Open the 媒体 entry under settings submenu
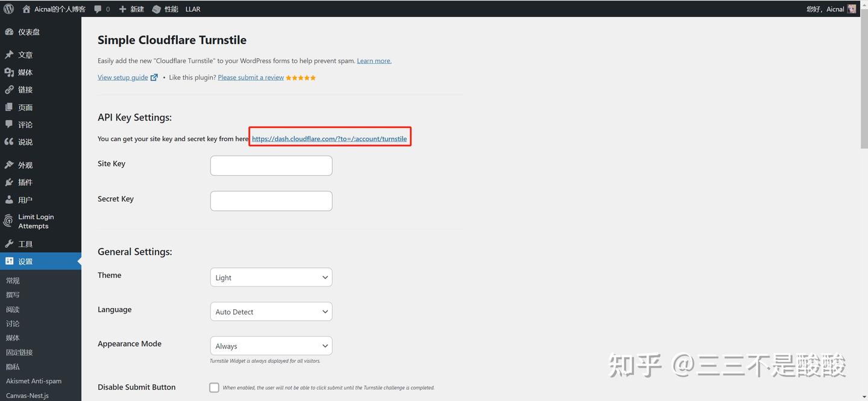 coord(13,338)
